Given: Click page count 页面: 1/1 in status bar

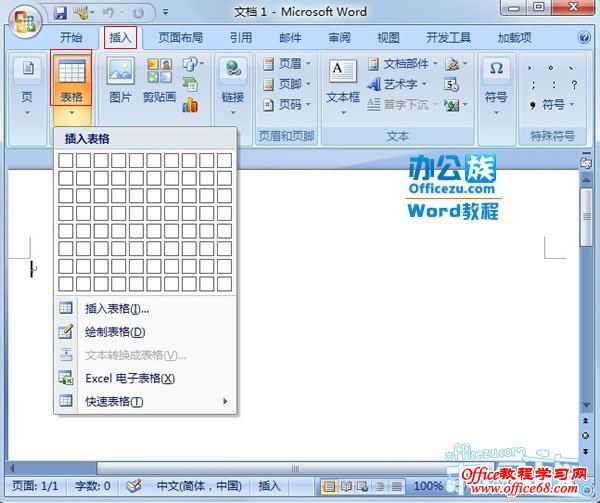Looking at the screenshot, I should [35, 486].
